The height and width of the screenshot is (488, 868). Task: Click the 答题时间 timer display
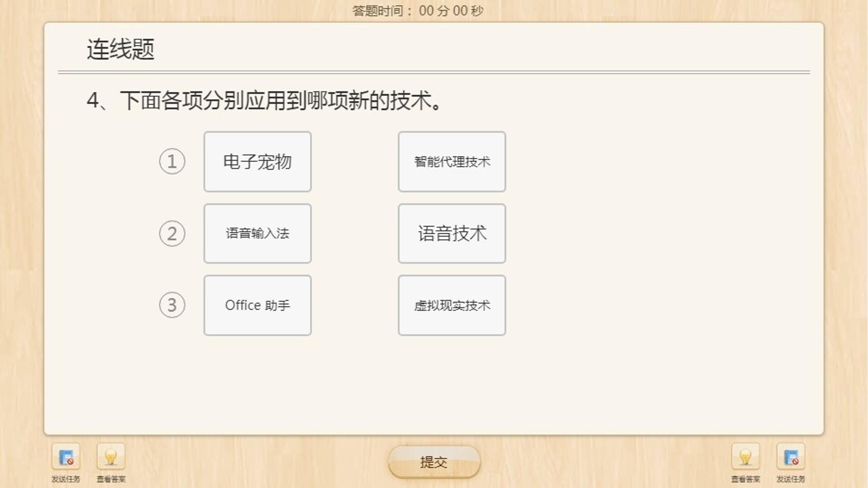(418, 10)
